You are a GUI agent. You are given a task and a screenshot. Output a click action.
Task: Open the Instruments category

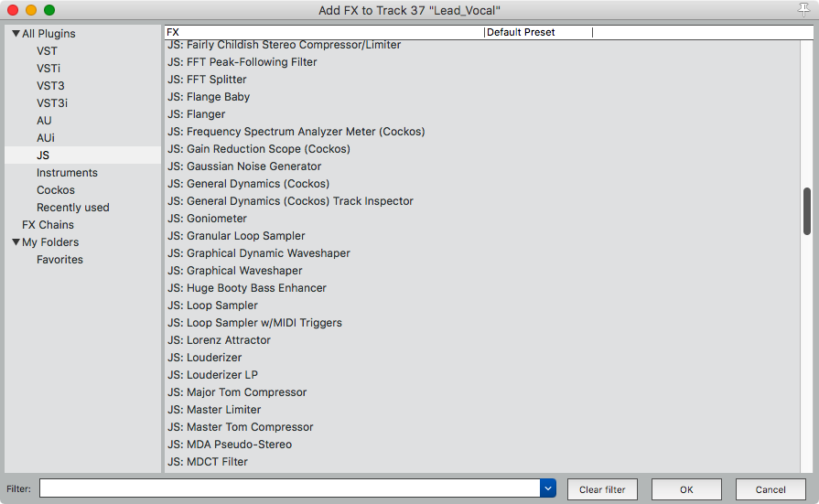pyautogui.click(x=67, y=173)
